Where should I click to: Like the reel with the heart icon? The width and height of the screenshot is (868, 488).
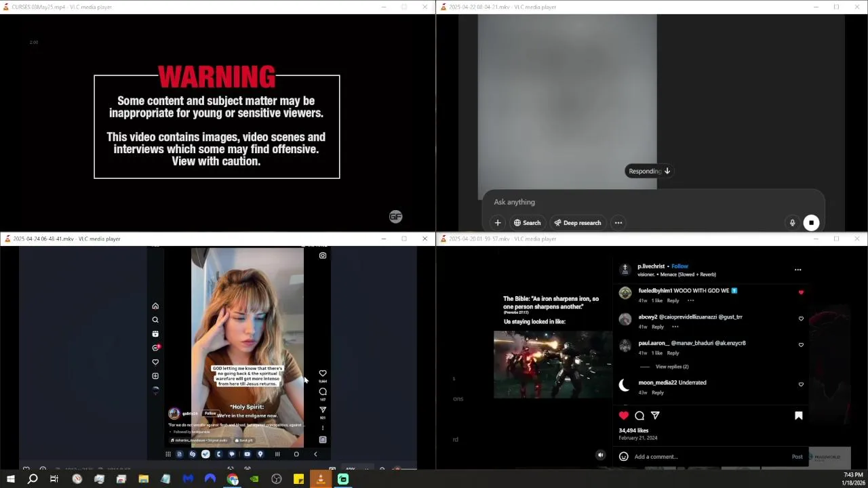pos(323,373)
